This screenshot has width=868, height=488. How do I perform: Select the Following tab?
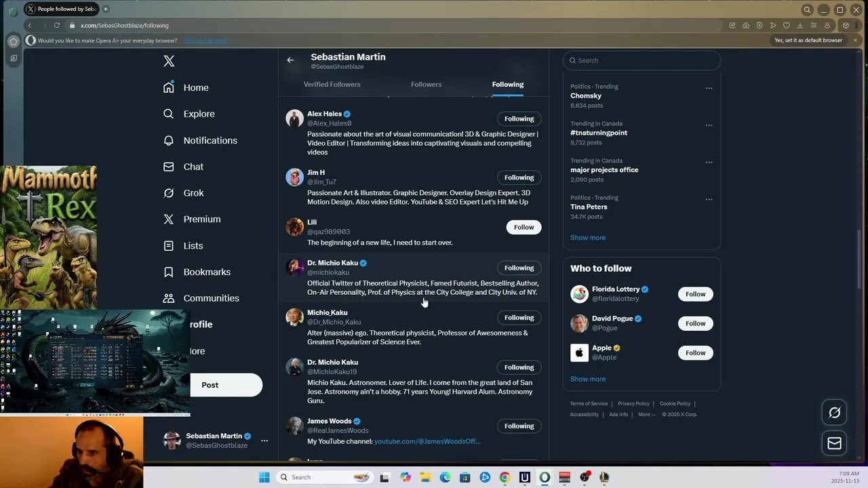tap(508, 85)
